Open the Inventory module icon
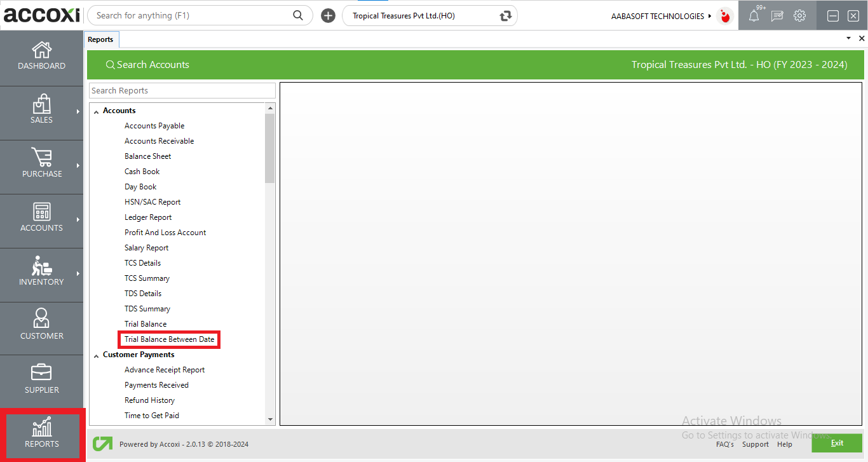The image size is (868, 462). coord(41,266)
